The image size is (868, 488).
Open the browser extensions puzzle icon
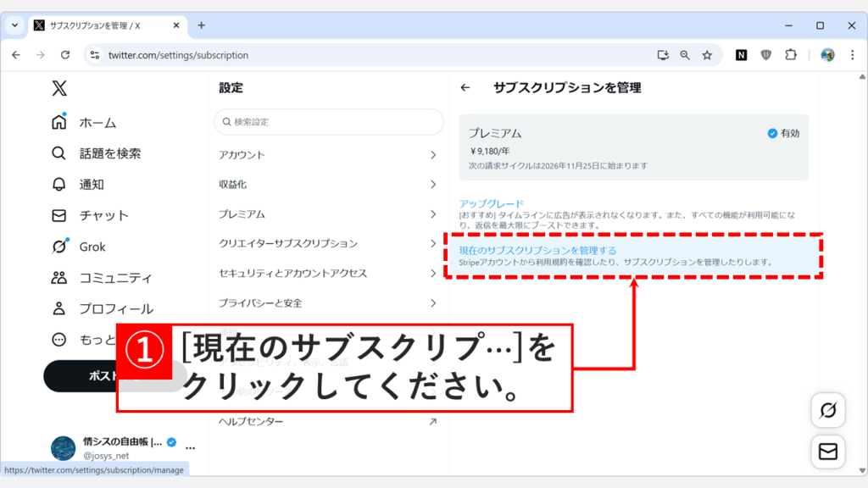(791, 54)
